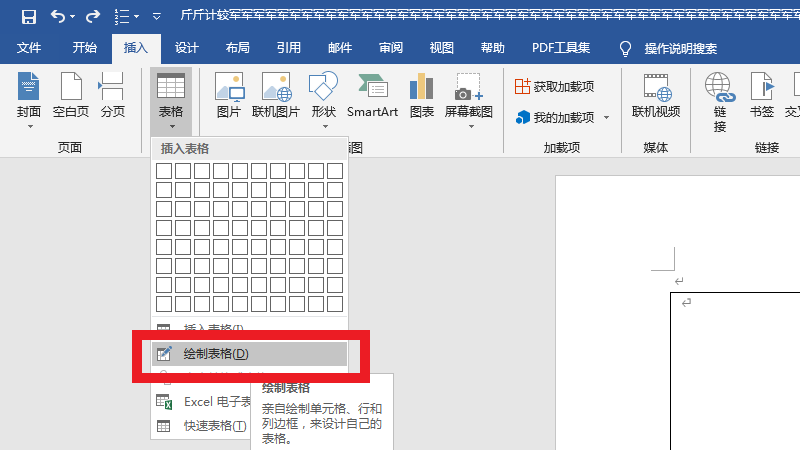The width and height of the screenshot is (800, 450).
Task: Open the 形状 shapes dropdown
Action: coord(323,126)
